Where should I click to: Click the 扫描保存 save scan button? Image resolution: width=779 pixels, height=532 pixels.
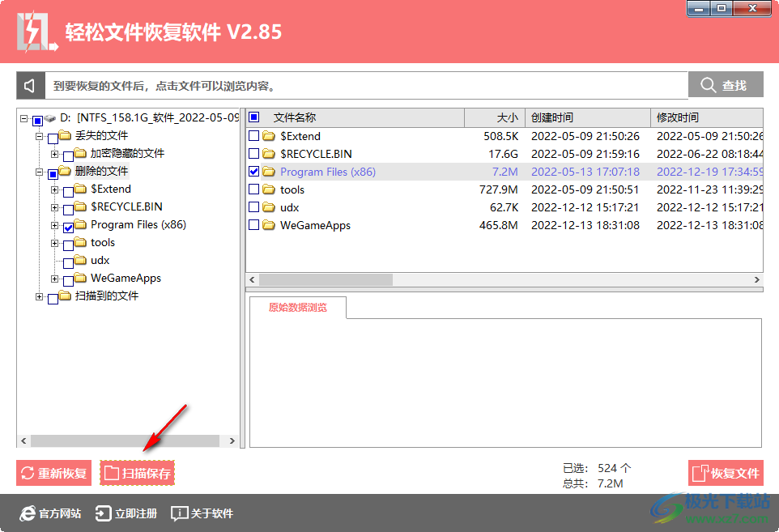pos(138,473)
